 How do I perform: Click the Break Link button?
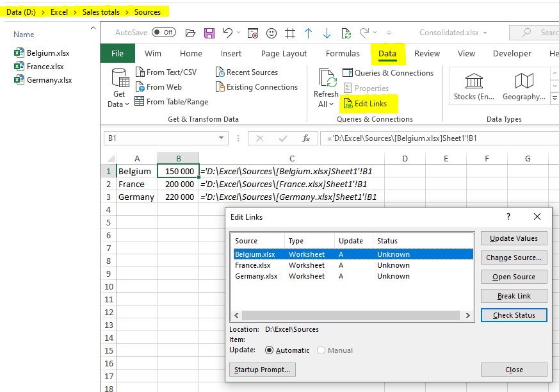coord(514,296)
